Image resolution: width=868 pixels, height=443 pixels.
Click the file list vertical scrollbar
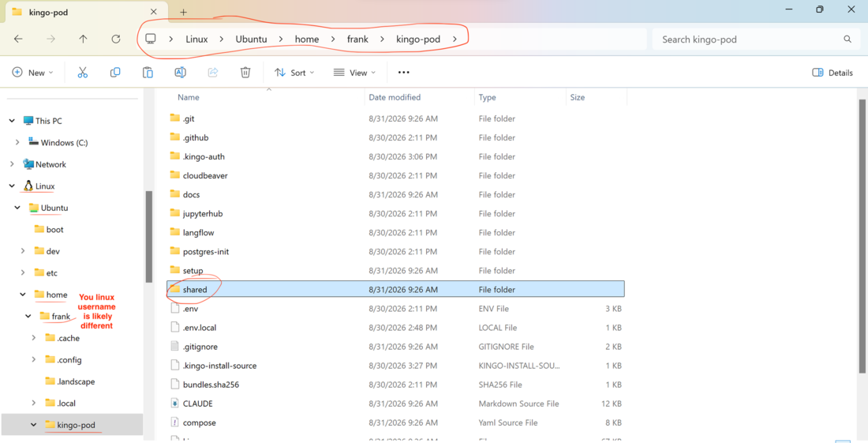tap(862, 236)
